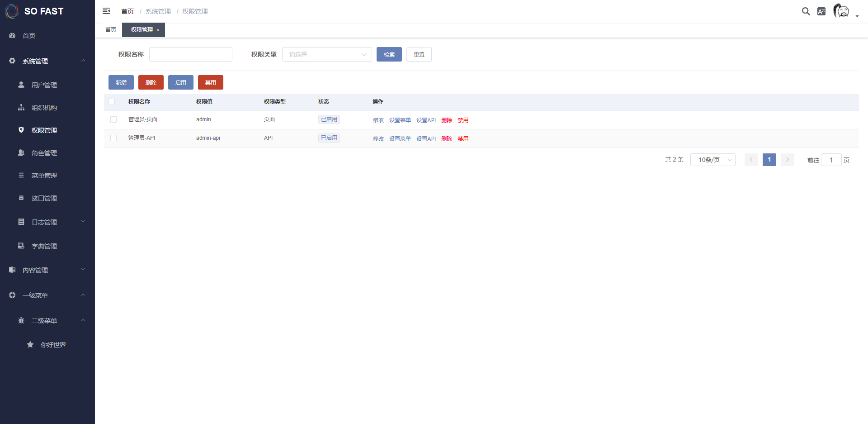This screenshot has height=424, width=868.
Task: Open 菜单管理 in the sidebar
Action: [44, 176]
